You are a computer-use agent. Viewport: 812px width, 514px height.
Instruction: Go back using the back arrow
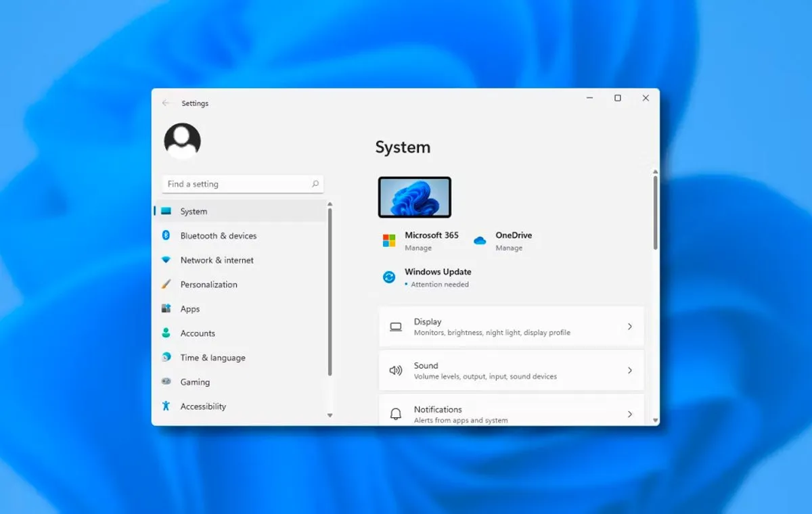point(166,103)
